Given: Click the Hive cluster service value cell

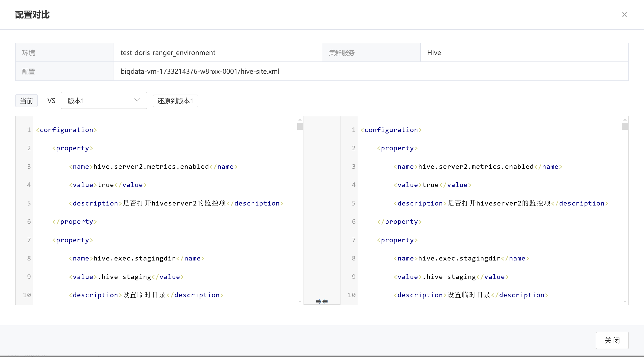Looking at the screenshot, I should (x=524, y=53).
